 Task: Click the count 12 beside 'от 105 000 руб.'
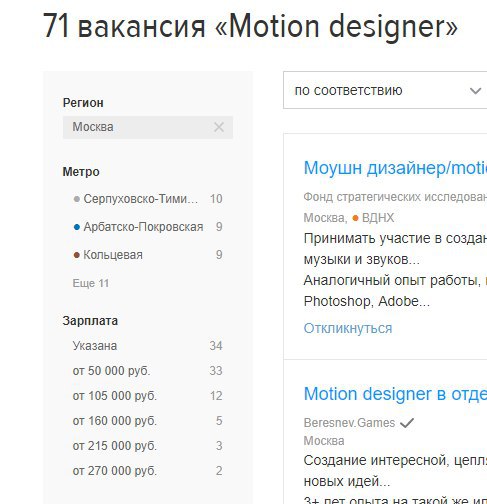(x=216, y=396)
